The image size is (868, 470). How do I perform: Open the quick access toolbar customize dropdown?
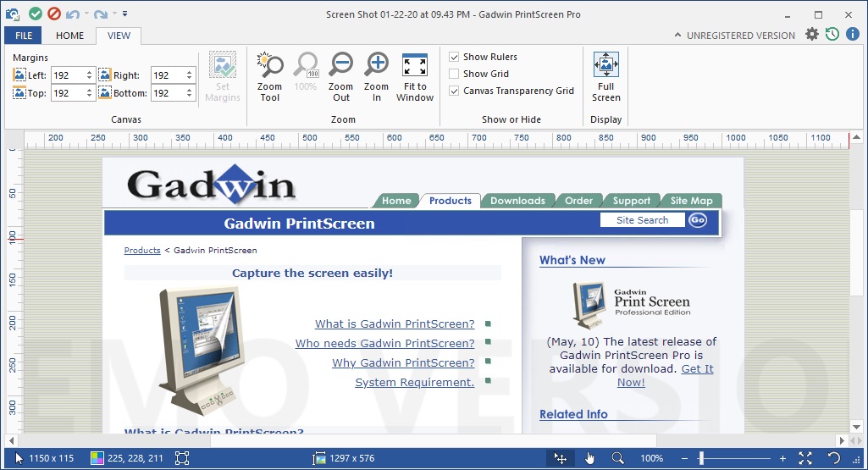[x=125, y=14]
